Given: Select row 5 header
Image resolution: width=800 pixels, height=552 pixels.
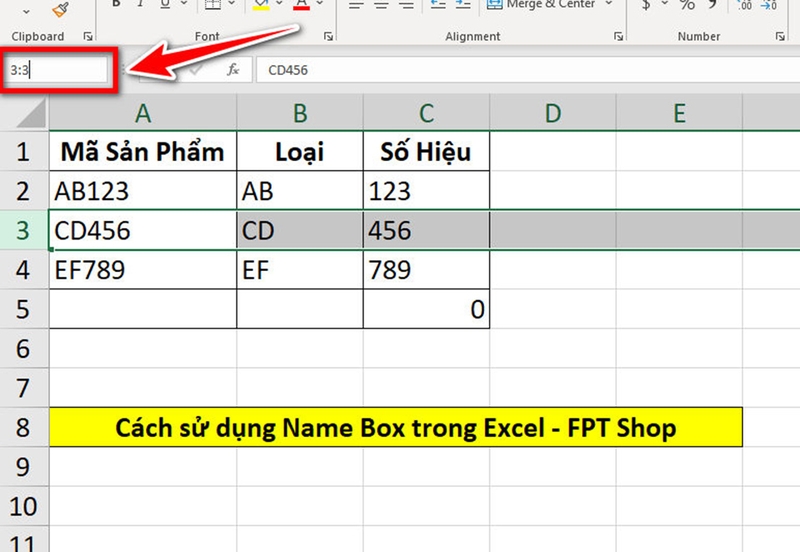Looking at the screenshot, I should click(23, 309).
